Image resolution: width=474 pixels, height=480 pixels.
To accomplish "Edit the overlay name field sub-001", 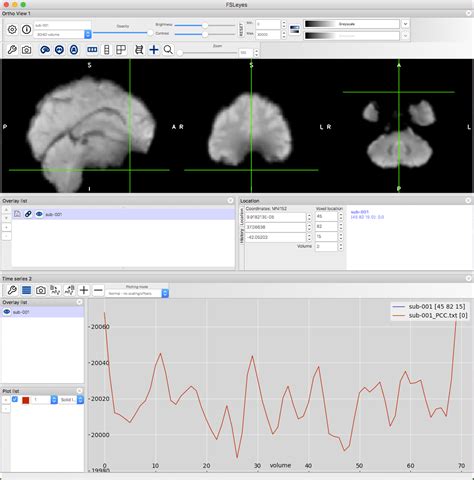I will pyautogui.click(x=63, y=25).
